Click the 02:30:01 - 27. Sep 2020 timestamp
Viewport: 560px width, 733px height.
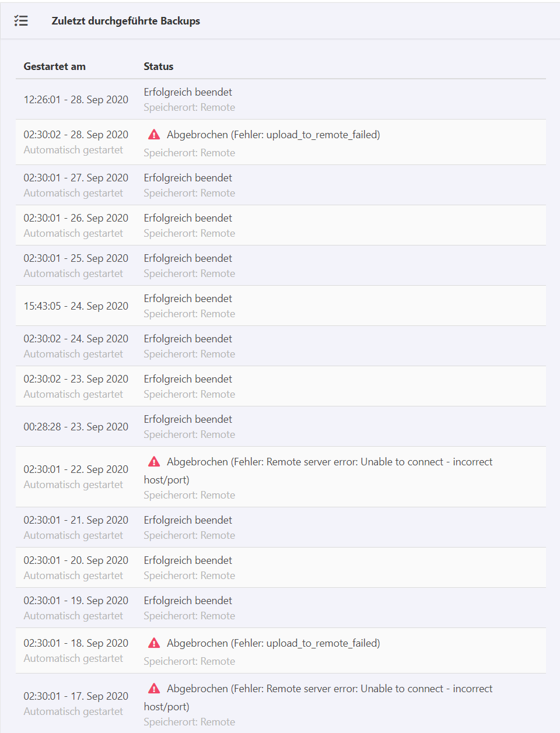point(76,178)
